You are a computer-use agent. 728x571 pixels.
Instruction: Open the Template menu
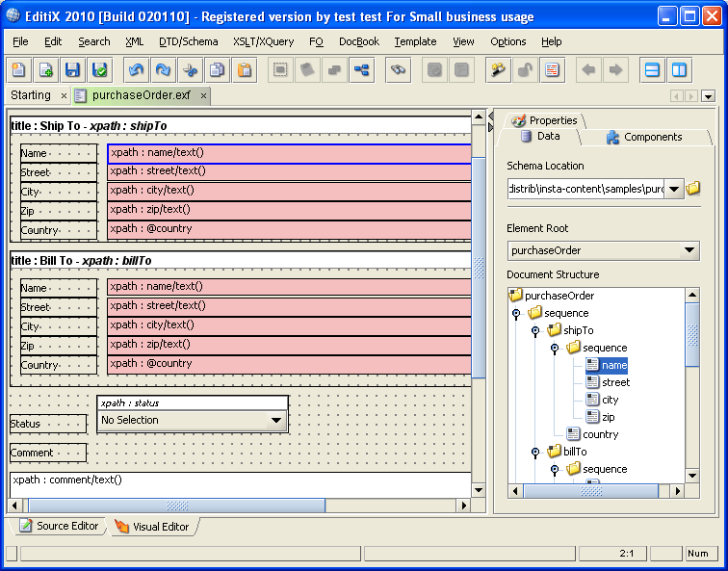pos(415,41)
